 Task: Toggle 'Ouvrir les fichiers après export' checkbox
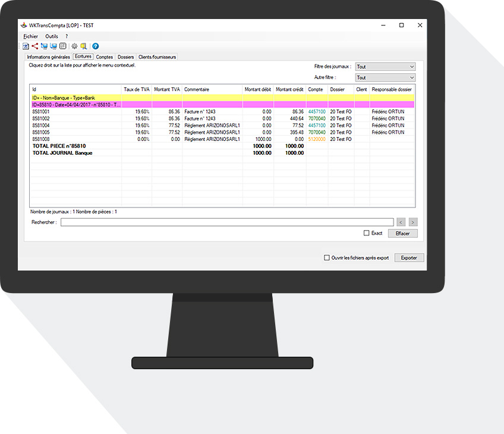click(327, 257)
